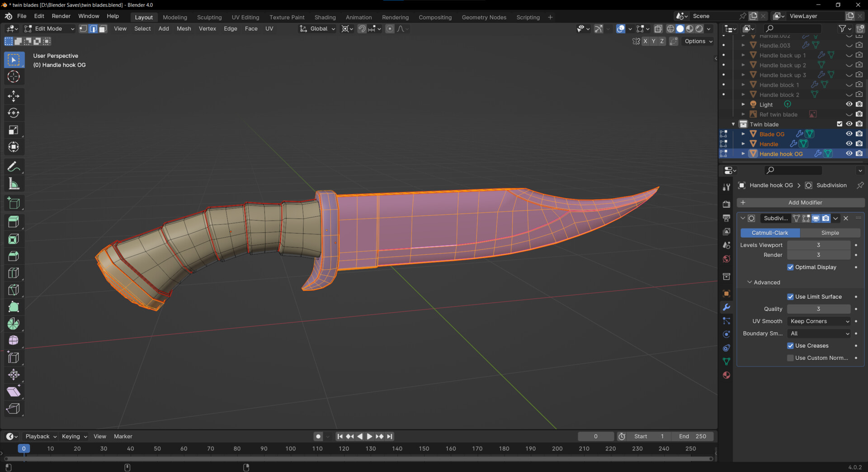Switch to the Sculpting workspace tab
The image size is (868, 472).
pos(209,17)
